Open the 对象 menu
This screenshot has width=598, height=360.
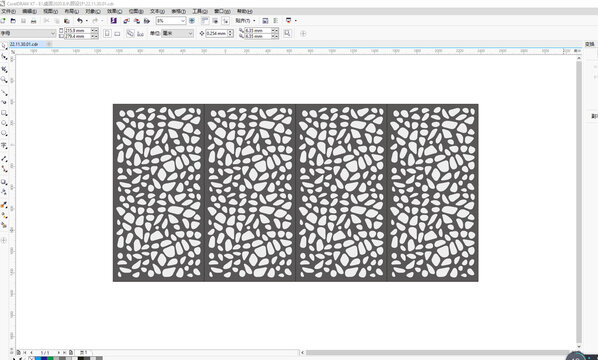pyautogui.click(x=93, y=11)
